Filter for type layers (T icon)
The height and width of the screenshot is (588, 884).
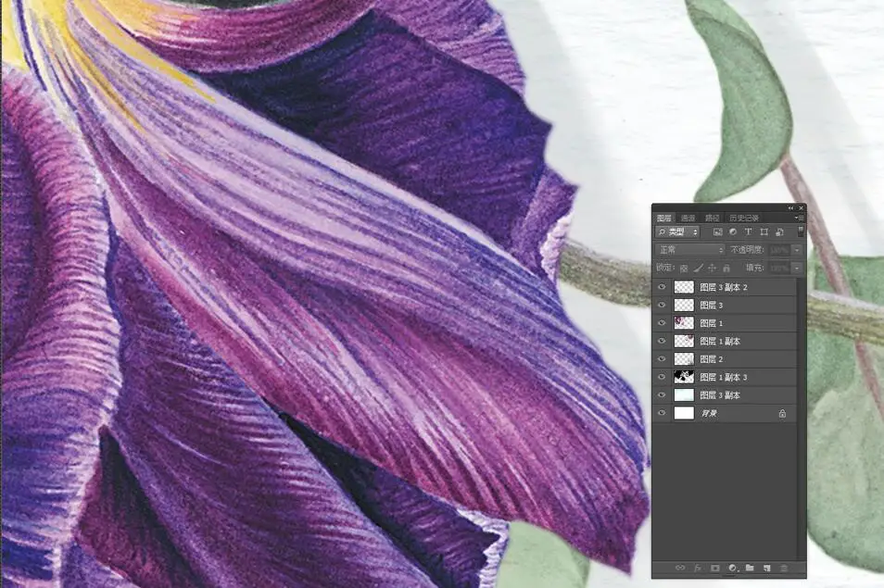pyautogui.click(x=748, y=232)
